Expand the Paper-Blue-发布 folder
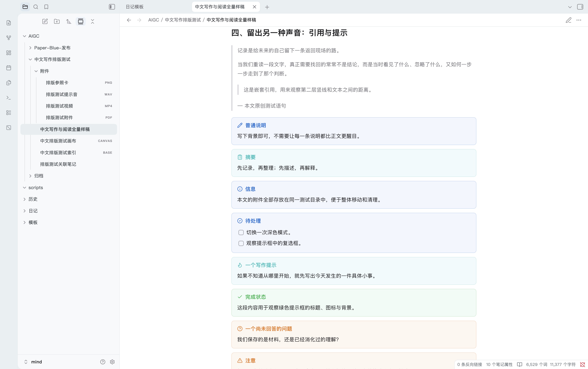Viewport: 588px width, 369px height. pos(30,48)
